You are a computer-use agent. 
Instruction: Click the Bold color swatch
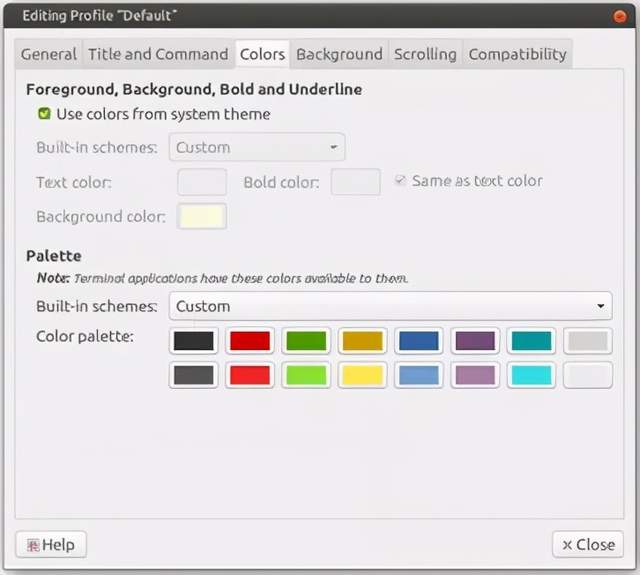356,182
